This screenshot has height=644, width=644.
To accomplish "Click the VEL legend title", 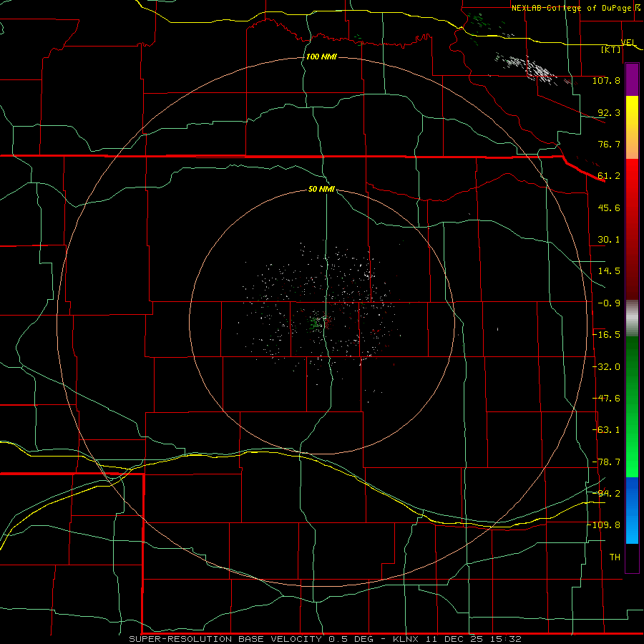I will tap(628, 42).
